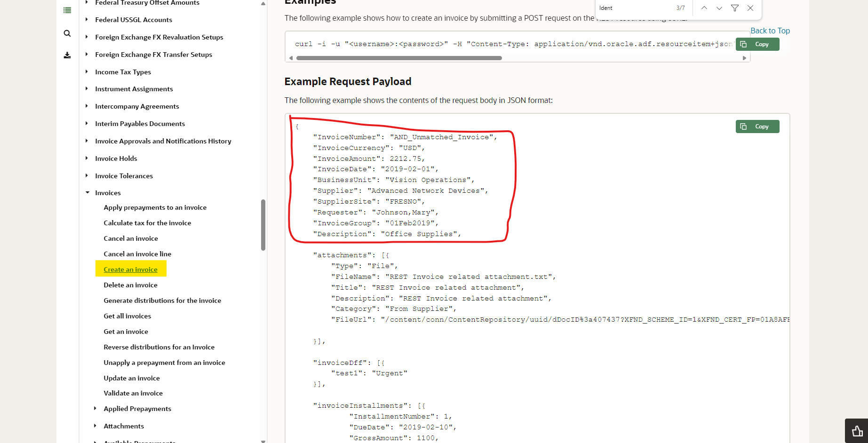Screen dimensions: 868x443
Task: Open Delete an invoice topic
Action: pyautogui.click(x=131, y=285)
